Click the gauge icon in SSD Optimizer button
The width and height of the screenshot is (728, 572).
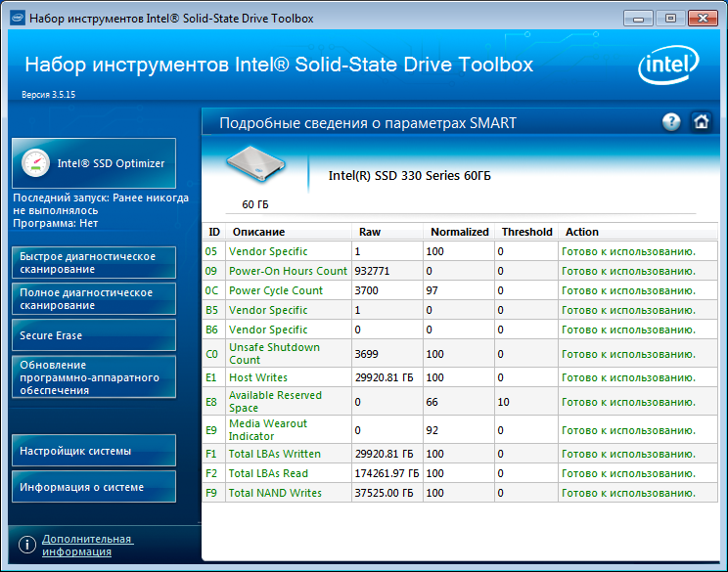point(36,163)
